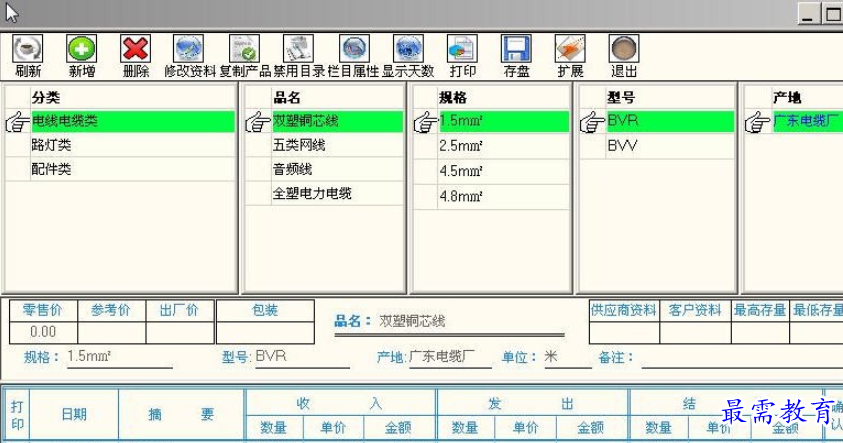This screenshot has height=443, width=843.
Task: Select category 路灯类
Action: click(x=133, y=145)
